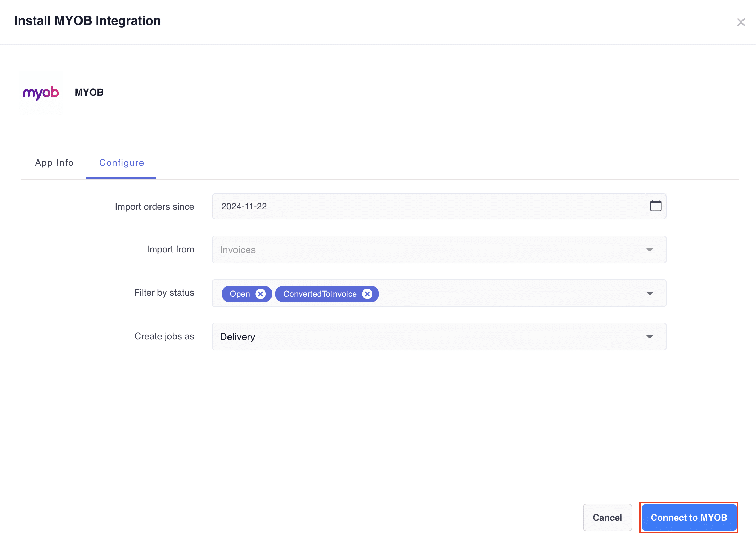Open the Create jobs as Delivery dropdown
The image size is (756, 538).
point(439,337)
